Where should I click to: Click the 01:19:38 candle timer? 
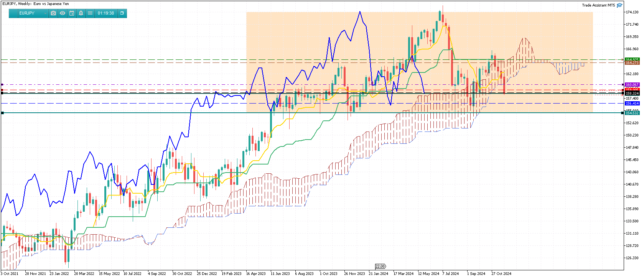pos(106,13)
